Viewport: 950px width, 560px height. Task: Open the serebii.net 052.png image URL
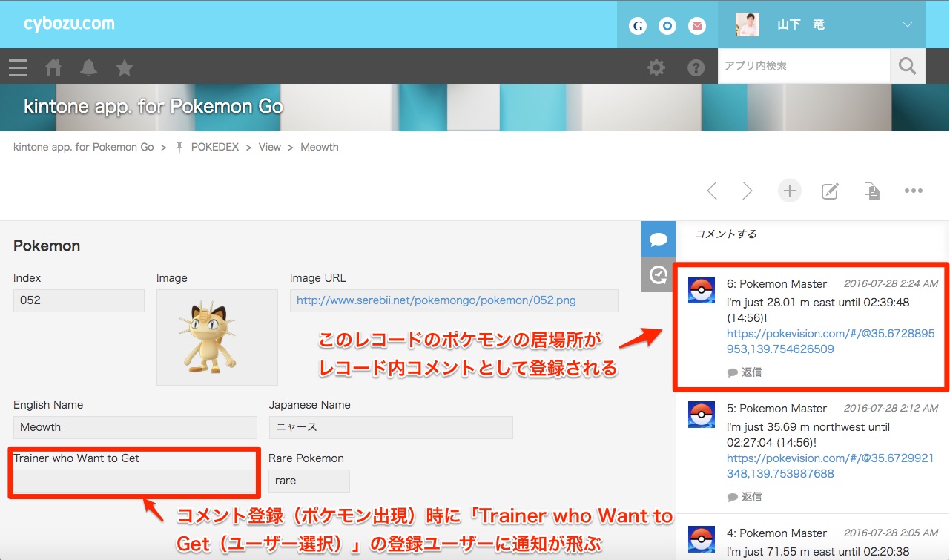436,300
